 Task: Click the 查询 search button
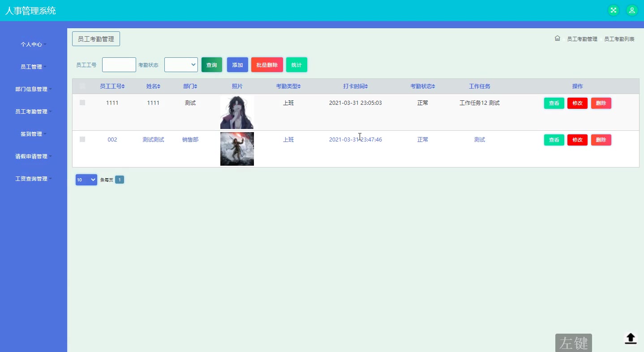tap(211, 65)
